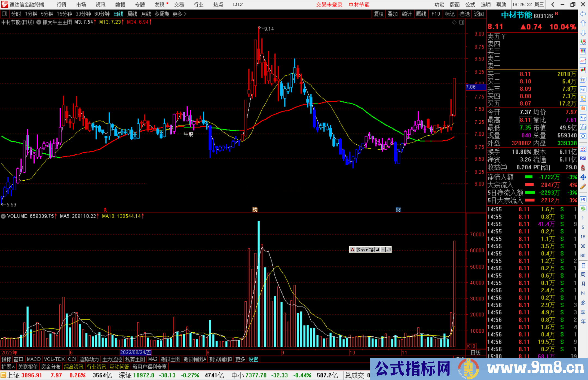Screen dimensions: 588x380
Task: Expand the 扩展 panel at bottom left
Action: pos(8,367)
